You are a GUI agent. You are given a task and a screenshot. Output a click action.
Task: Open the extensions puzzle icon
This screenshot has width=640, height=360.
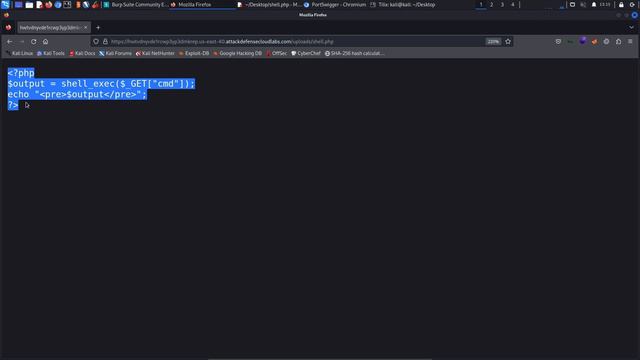pyautogui.click(x=618, y=41)
